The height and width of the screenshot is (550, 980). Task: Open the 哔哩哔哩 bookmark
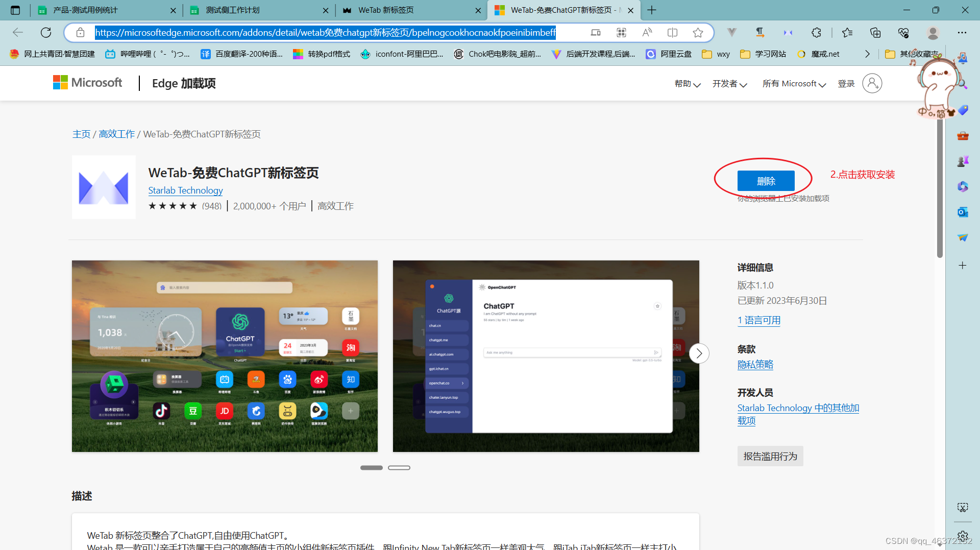pyautogui.click(x=147, y=54)
